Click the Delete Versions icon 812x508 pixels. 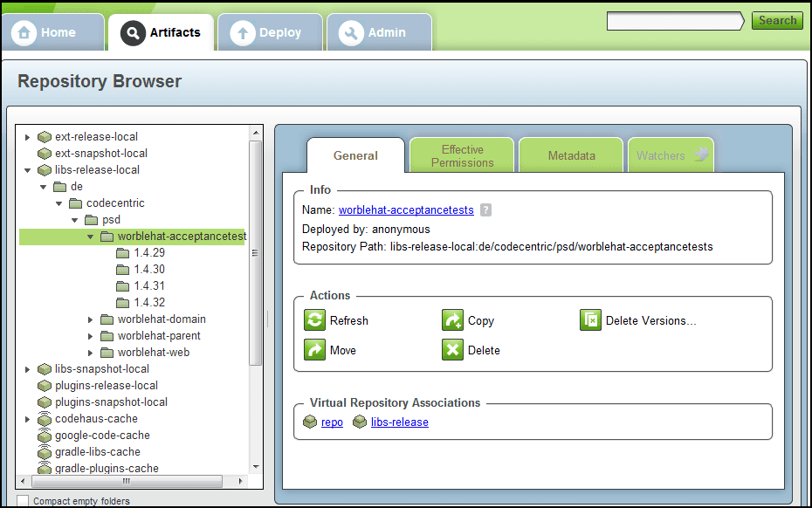click(x=590, y=320)
